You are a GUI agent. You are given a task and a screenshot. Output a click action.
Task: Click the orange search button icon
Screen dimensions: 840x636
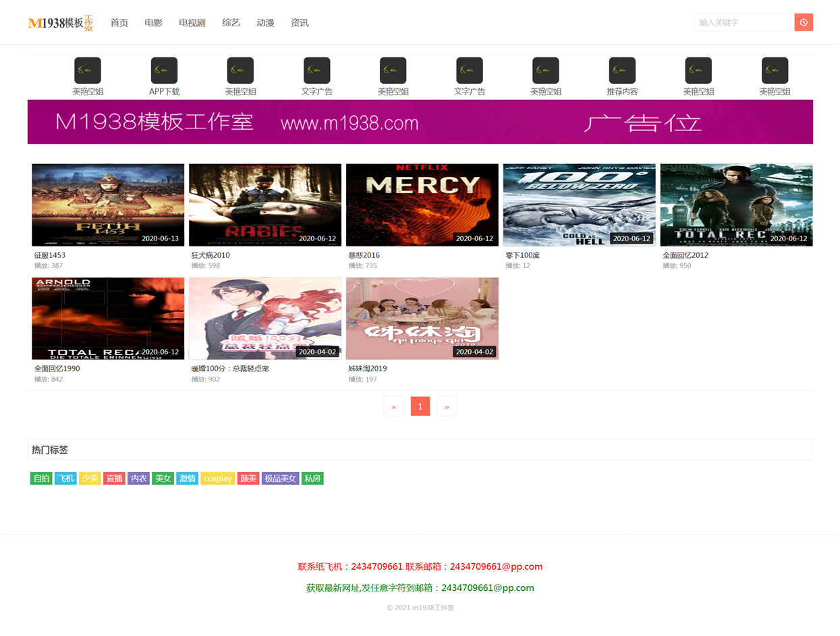click(804, 22)
